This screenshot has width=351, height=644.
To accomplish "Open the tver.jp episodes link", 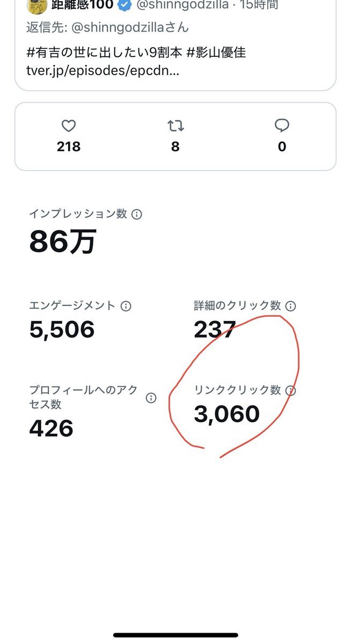I will pos(103,71).
